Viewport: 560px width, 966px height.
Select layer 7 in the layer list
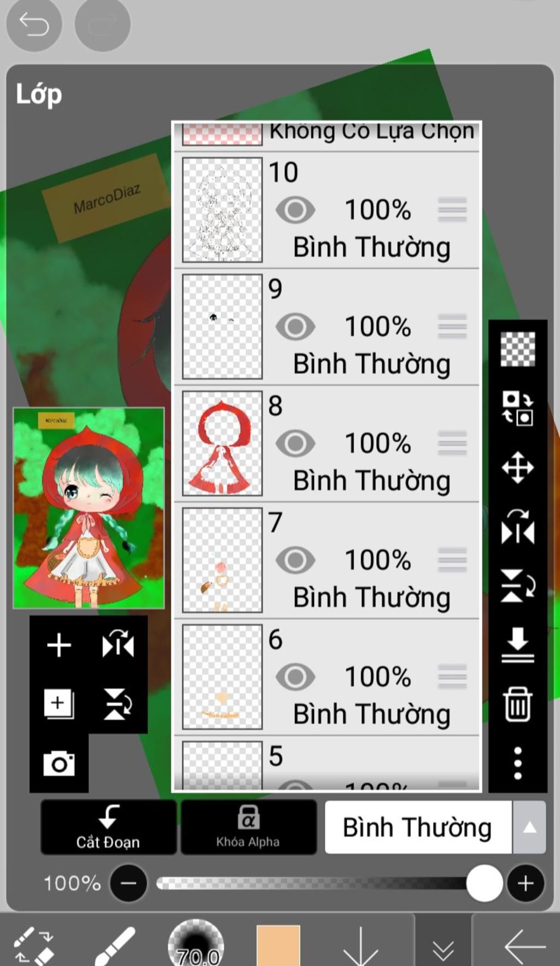point(326,560)
